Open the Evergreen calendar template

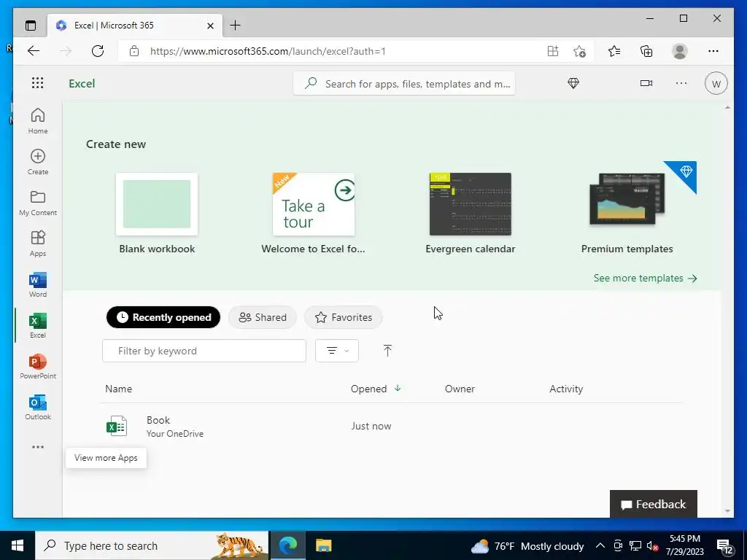[x=471, y=214]
